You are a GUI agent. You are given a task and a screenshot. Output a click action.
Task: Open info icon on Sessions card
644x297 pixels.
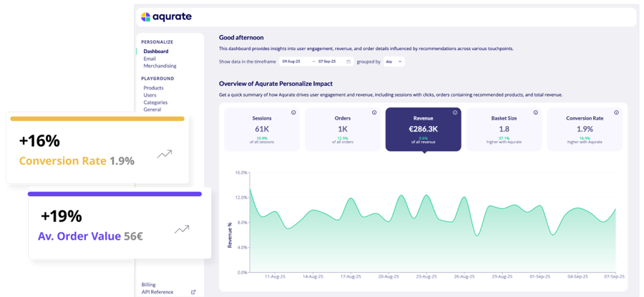coord(293,112)
